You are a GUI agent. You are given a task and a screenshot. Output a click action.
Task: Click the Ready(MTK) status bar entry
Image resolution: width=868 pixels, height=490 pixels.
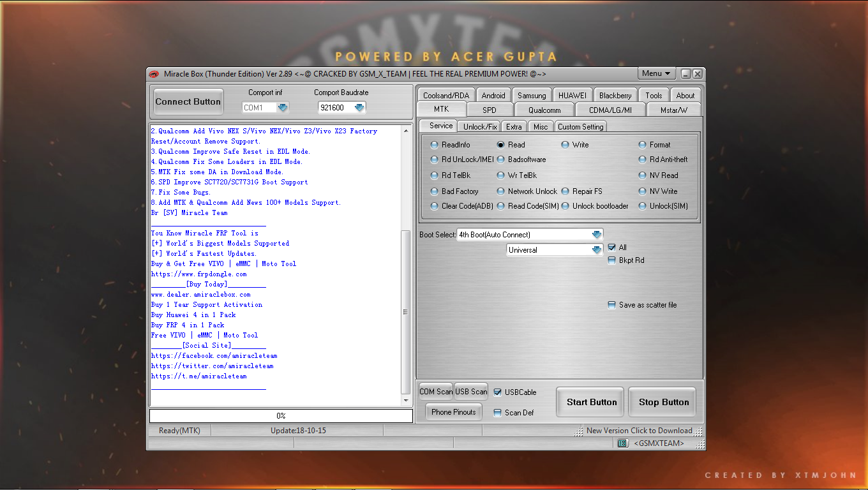[179, 431]
